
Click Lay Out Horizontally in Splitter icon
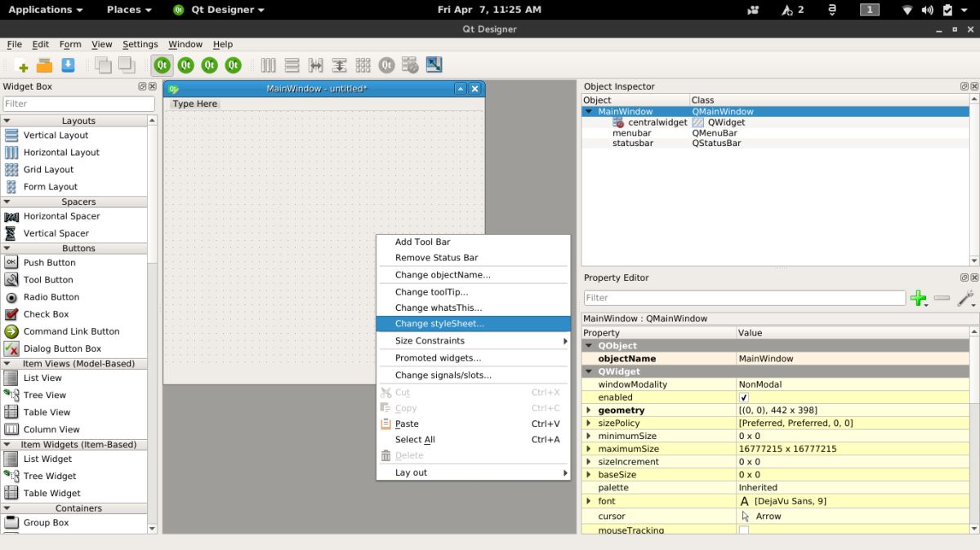315,65
